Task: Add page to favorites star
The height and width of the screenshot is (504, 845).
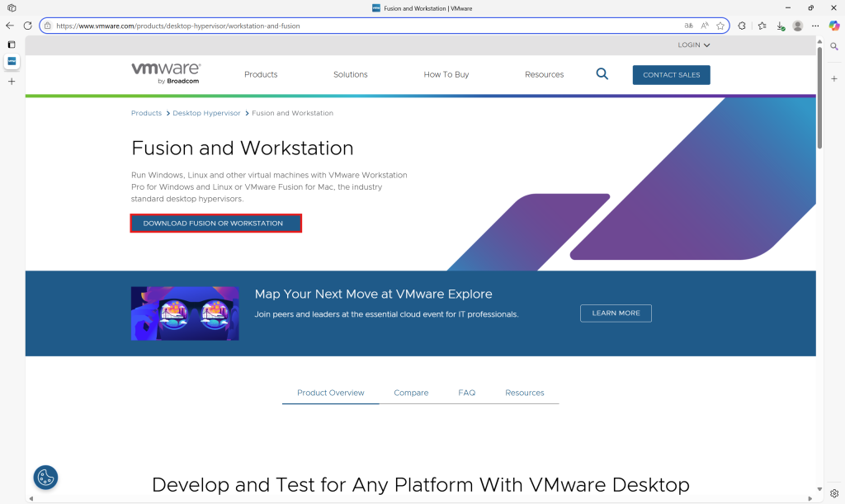Action: [x=720, y=26]
